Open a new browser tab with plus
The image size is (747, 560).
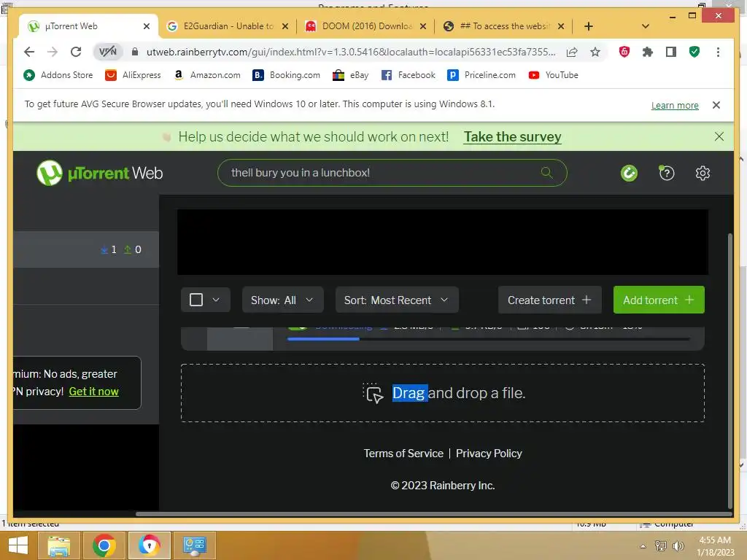[589, 26]
